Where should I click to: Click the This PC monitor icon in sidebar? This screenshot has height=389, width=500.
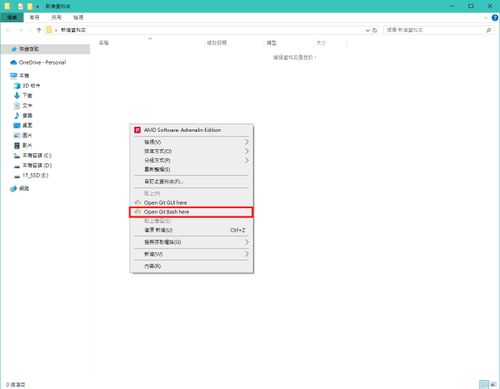[x=14, y=76]
